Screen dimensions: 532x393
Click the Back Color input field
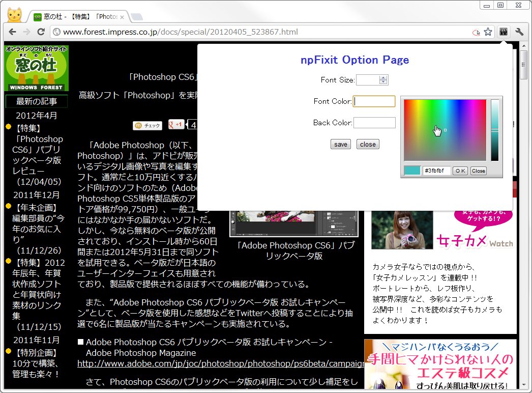(x=374, y=122)
